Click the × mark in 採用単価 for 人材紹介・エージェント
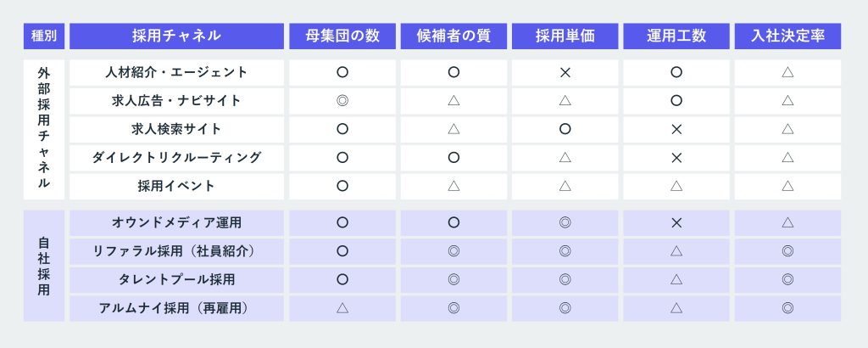 (565, 72)
